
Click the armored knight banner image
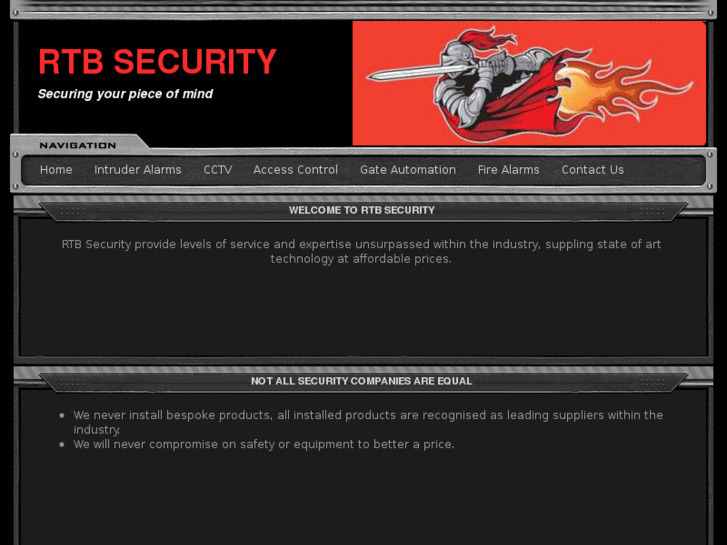point(529,83)
